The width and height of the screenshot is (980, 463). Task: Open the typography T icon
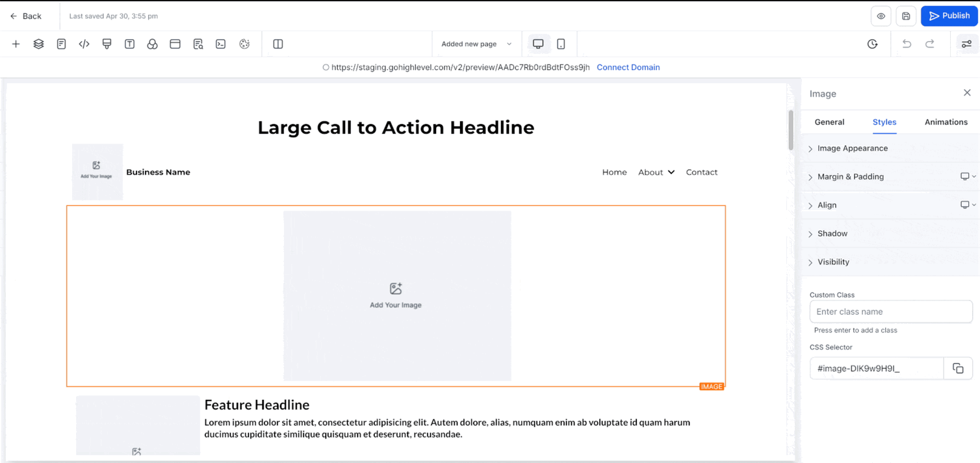(x=129, y=44)
